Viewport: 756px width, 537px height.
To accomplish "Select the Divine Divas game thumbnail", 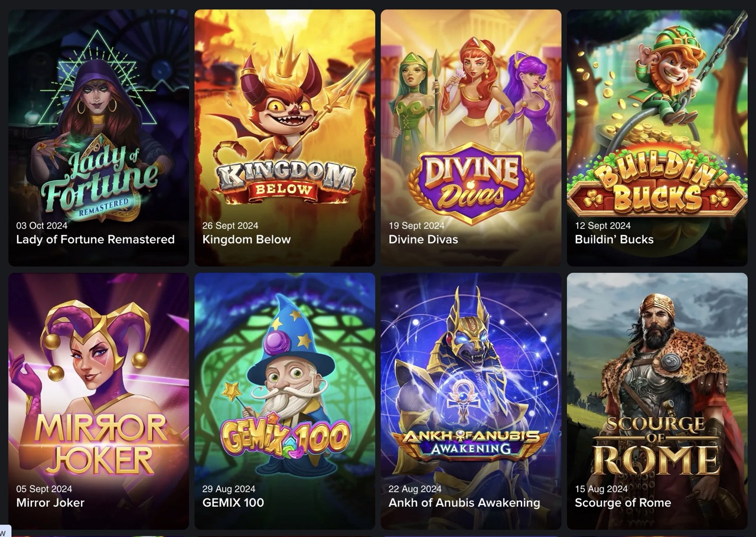I will pyautogui.click(x=471, y=138).
